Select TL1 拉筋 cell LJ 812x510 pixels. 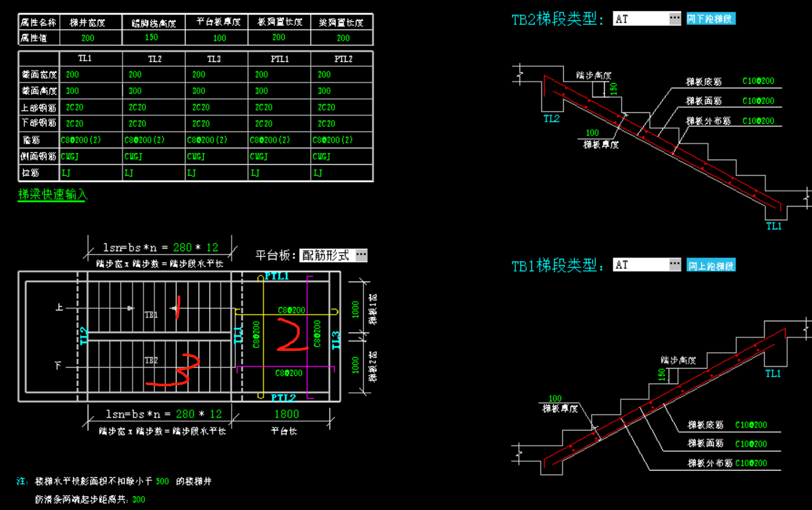66,173
